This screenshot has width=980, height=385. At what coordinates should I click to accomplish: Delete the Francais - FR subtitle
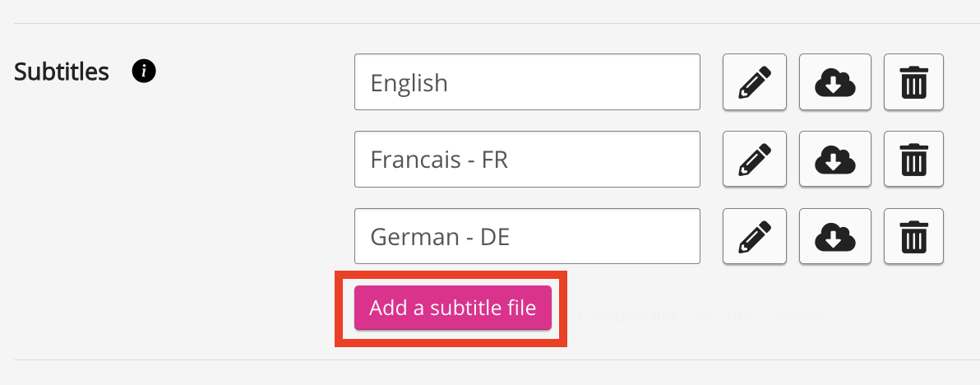tap(913, 159)
